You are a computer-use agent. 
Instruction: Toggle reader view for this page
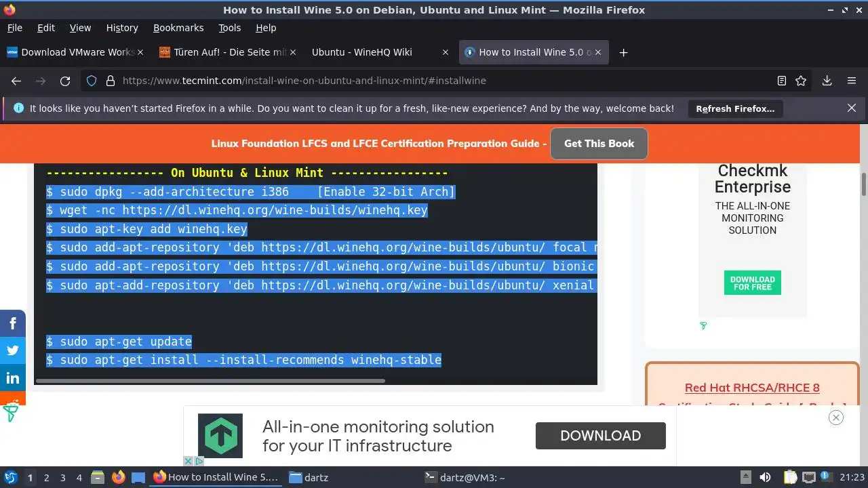tap(782, 81)
